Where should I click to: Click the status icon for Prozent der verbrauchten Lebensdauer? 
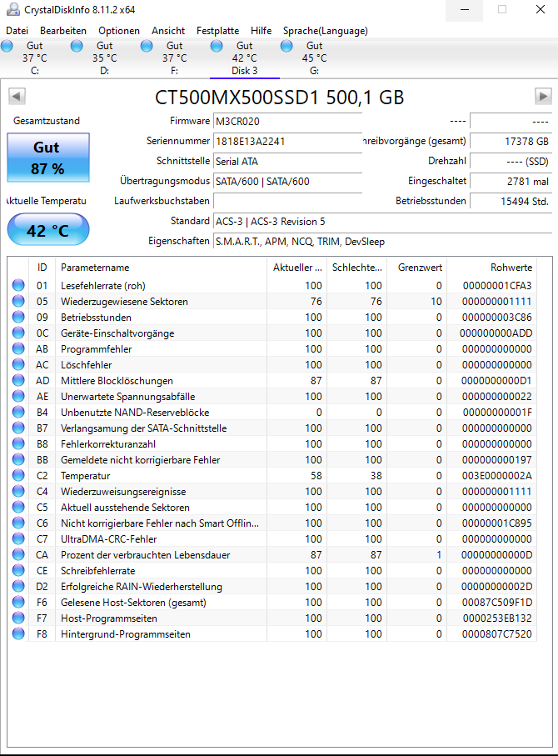(18, 554)
